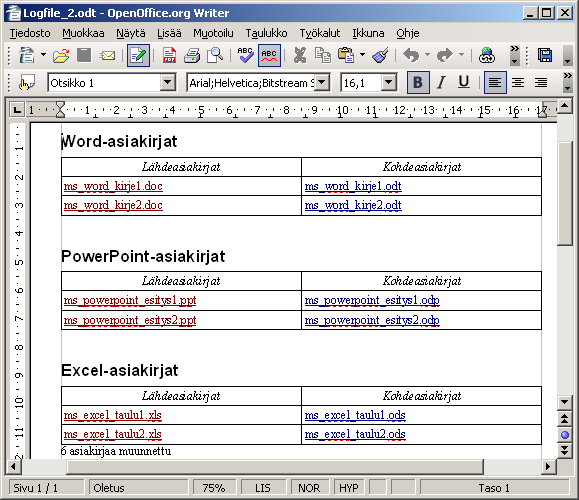Screen dimensions: 579x500
Task: Click inside the Otsikko 1 style field
Action: (x=104, y=82)
